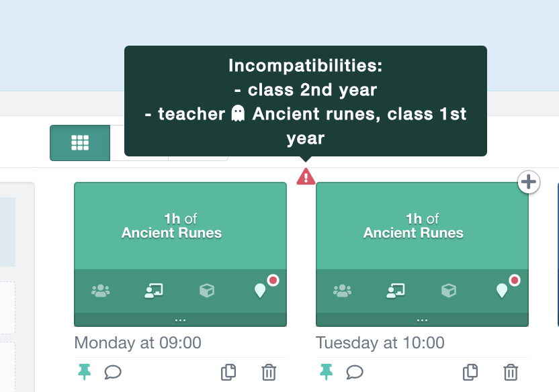Duplicate Tuesday's lesson with the copy icon

pos(470,372)
